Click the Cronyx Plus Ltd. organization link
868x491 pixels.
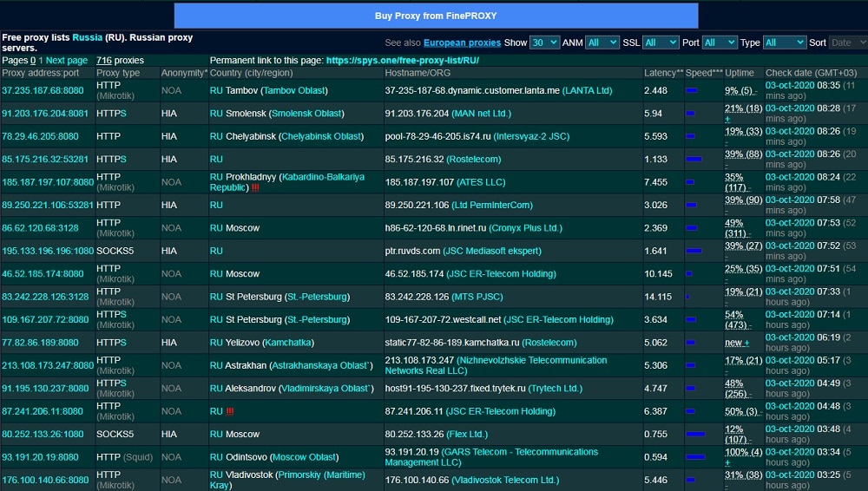525,228
